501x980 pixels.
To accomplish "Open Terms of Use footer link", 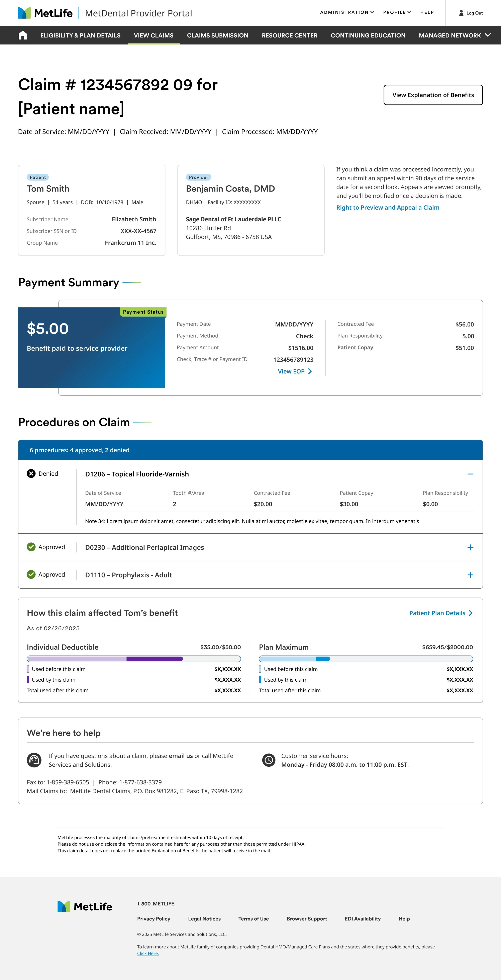I will [x=254, y=918].
